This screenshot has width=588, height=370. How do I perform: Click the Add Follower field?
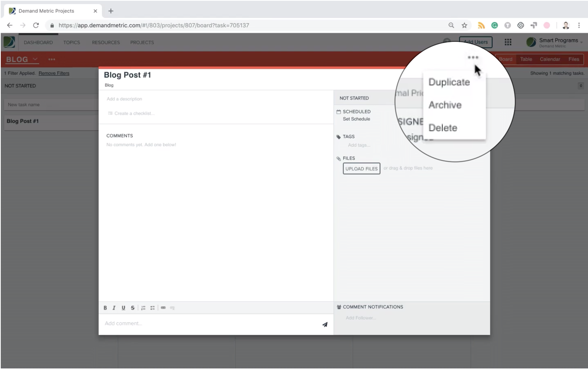click(361, 318)
